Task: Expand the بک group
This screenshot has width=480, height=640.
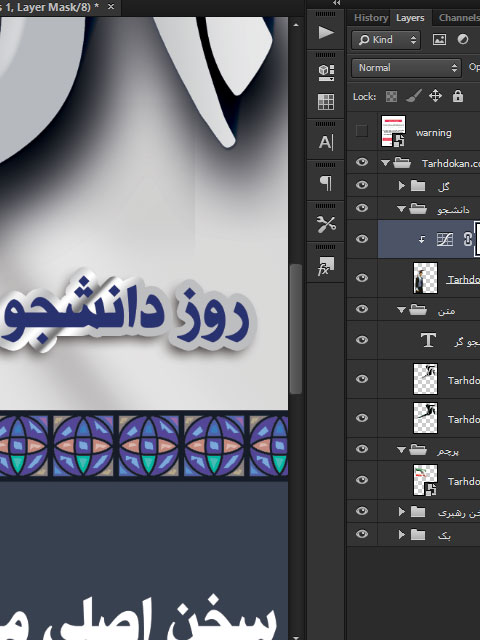Action: pos(402,535)
